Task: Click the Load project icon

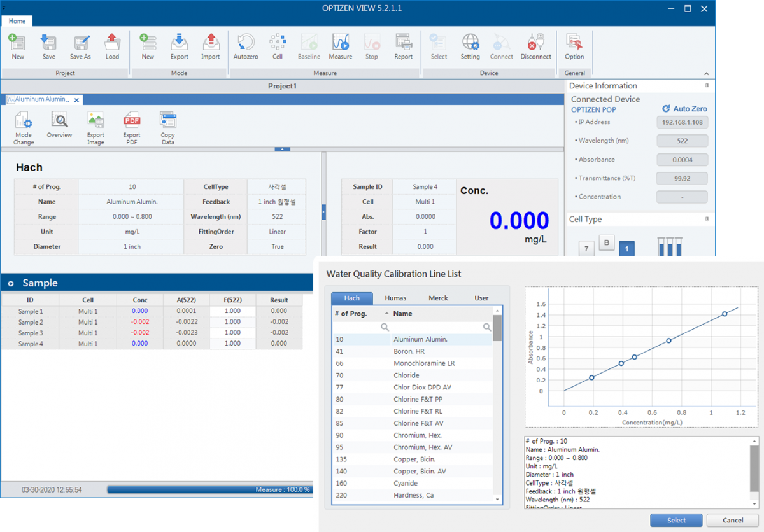Action: pos(112,43)
